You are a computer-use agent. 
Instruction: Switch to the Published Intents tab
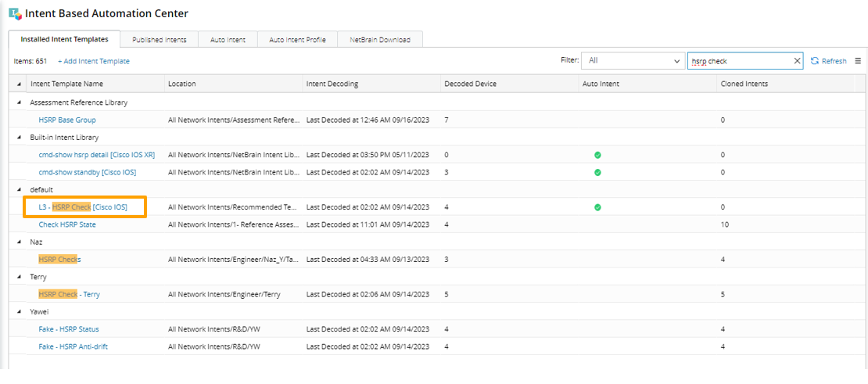[x=159, y=39]
